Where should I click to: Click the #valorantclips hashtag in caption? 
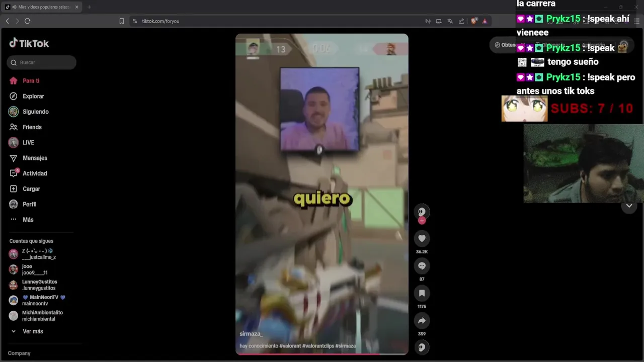coord(318,346)
